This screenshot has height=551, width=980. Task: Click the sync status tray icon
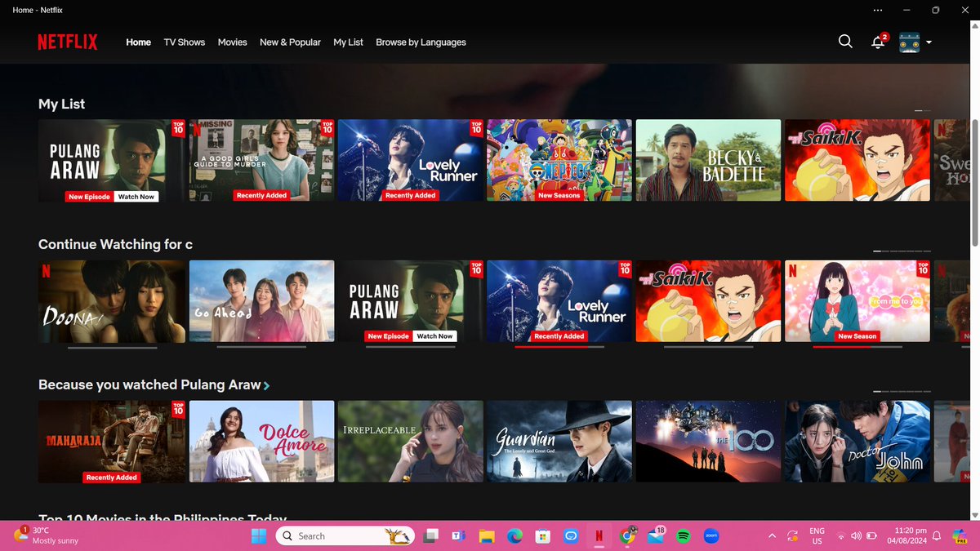(x=792, y=536)
